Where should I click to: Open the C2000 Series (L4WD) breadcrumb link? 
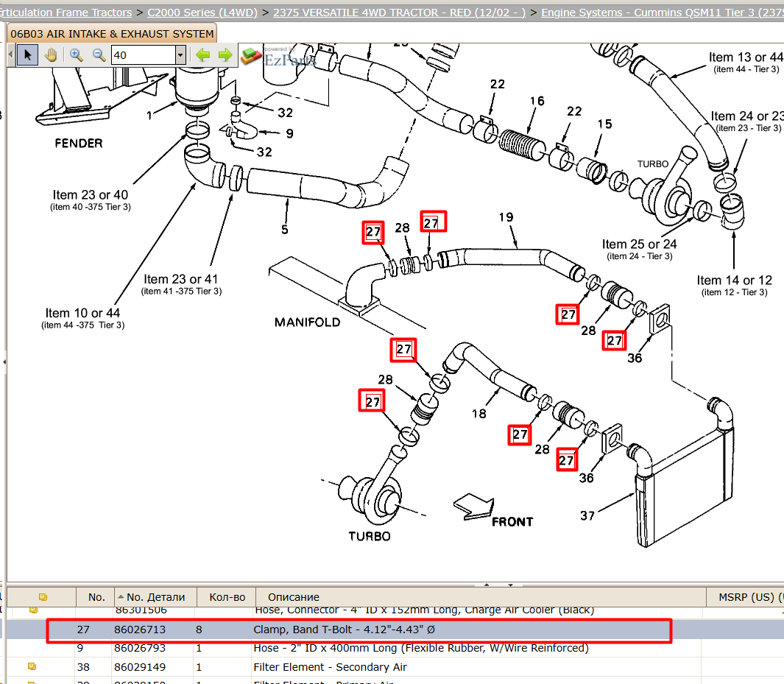click(x=202, y=13)
